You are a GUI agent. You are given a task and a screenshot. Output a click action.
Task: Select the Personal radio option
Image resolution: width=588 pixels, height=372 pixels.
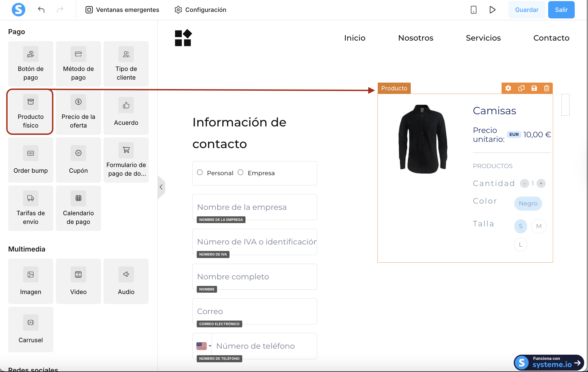click(x=200, y=172)
